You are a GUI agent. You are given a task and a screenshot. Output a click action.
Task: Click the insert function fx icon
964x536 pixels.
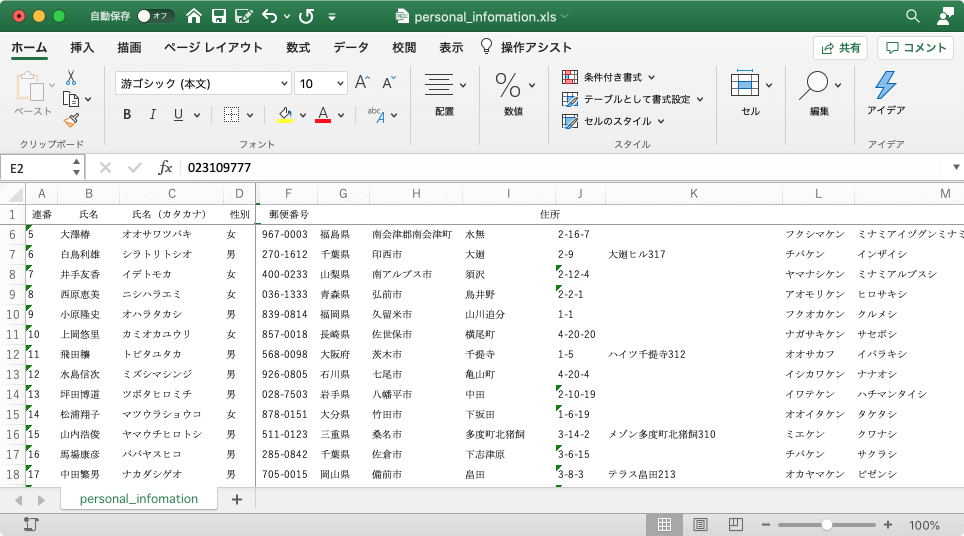pyautogui.click(x=166, y=168)
